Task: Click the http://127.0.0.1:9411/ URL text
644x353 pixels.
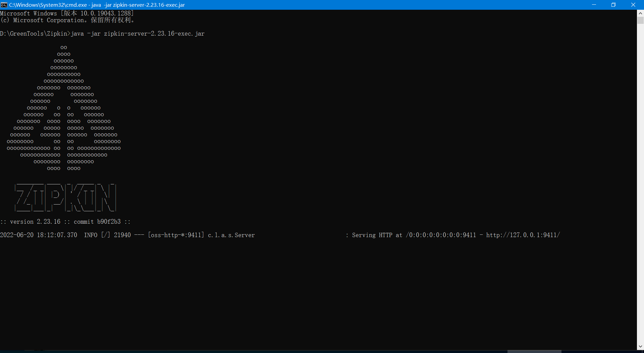Action: click(523, 235)
